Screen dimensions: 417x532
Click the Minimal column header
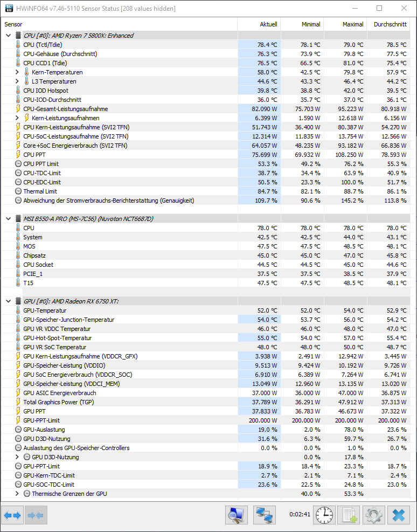(x=302, y=24)
